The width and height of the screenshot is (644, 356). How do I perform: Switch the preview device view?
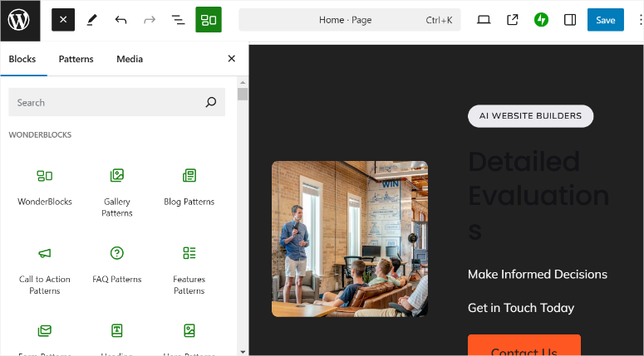click(x=484, y=20)
